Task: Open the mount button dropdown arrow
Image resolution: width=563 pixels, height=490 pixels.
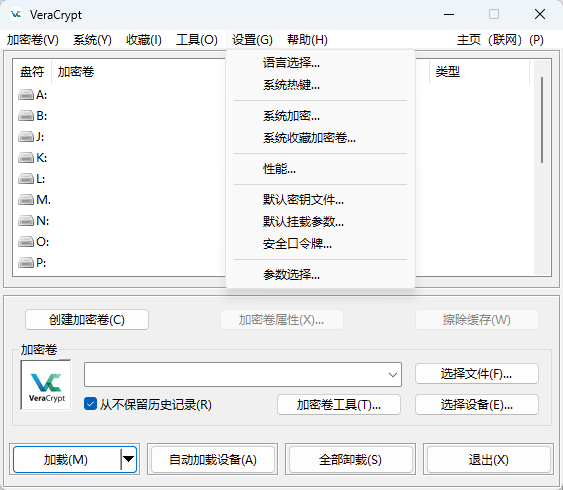Action: [129, 459]
